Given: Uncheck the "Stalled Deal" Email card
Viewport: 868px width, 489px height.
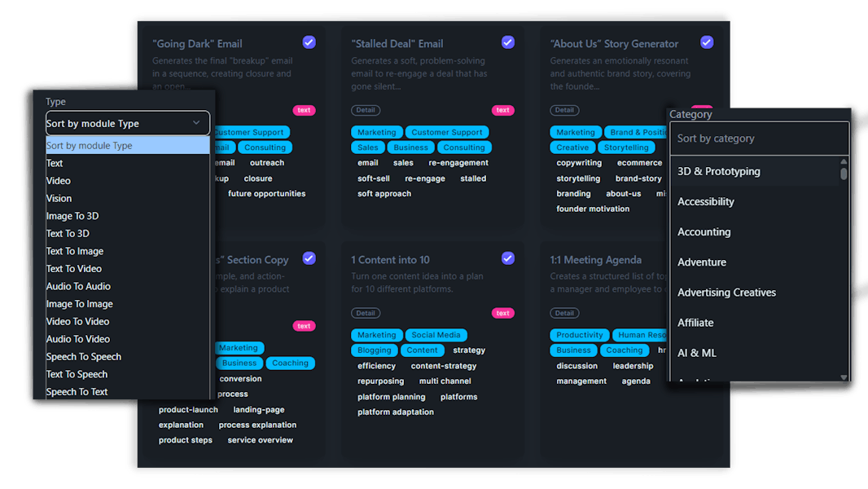Looking at the screenshot, I should [508, 42].
